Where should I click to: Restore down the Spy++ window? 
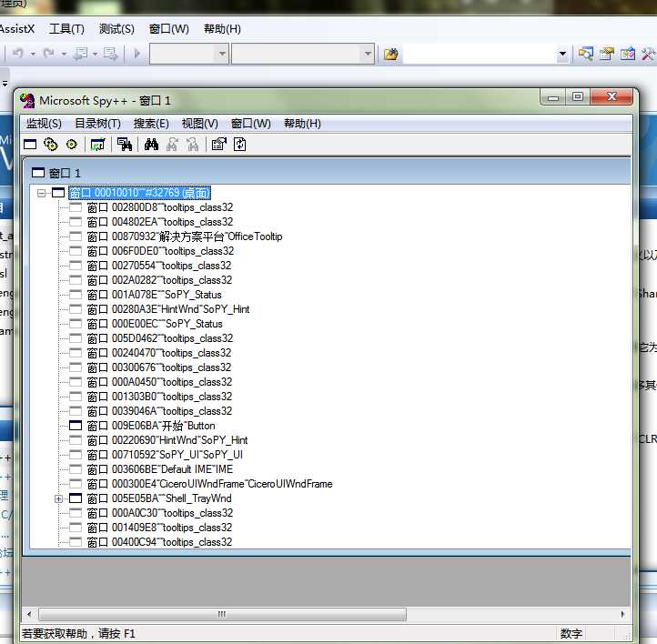578,97
